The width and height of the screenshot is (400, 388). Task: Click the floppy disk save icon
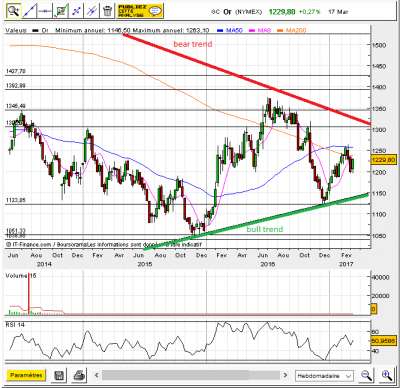(59, 375)
